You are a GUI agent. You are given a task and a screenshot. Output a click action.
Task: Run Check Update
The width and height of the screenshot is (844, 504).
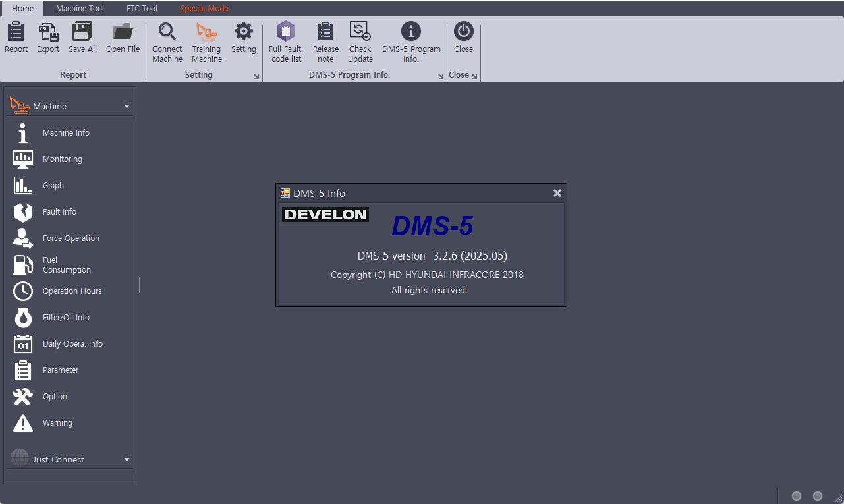click(360, 42)
